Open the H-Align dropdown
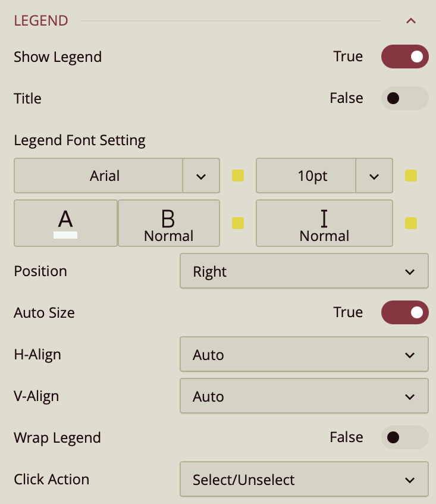 point(303,355)
